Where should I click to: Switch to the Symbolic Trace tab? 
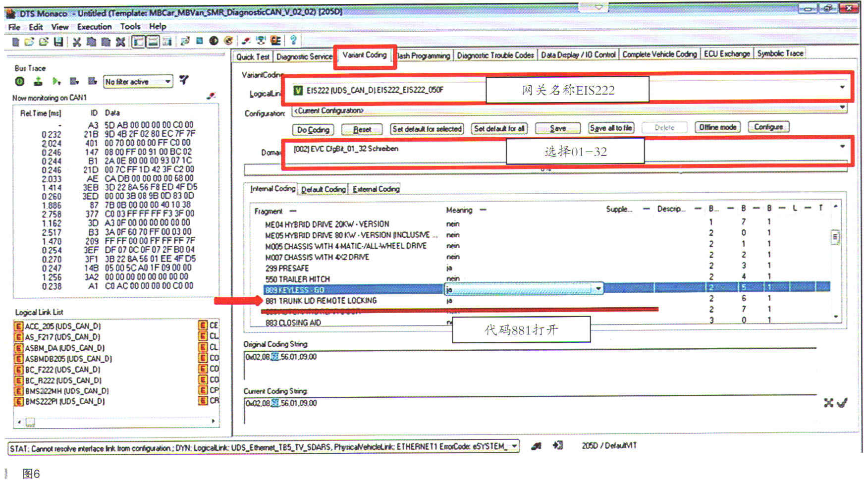pos(780,53)
